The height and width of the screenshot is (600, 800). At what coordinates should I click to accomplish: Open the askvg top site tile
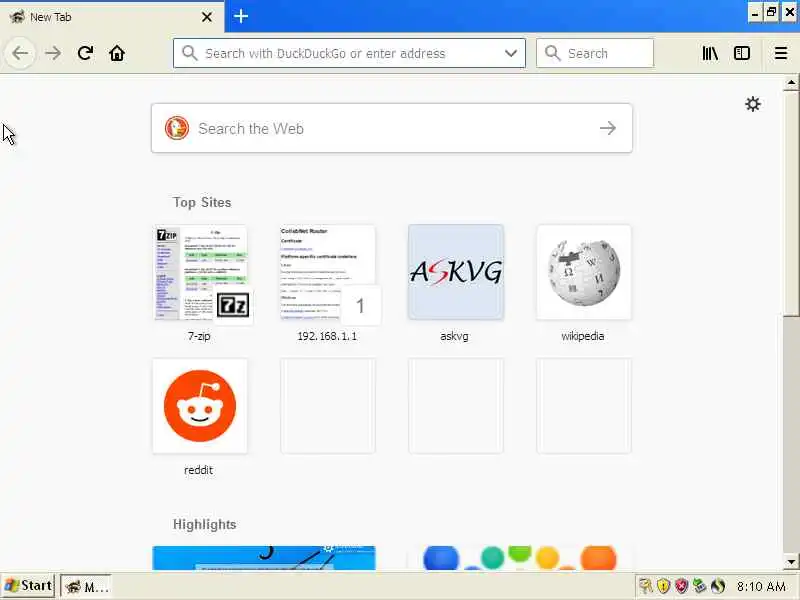tap(456, 272)
